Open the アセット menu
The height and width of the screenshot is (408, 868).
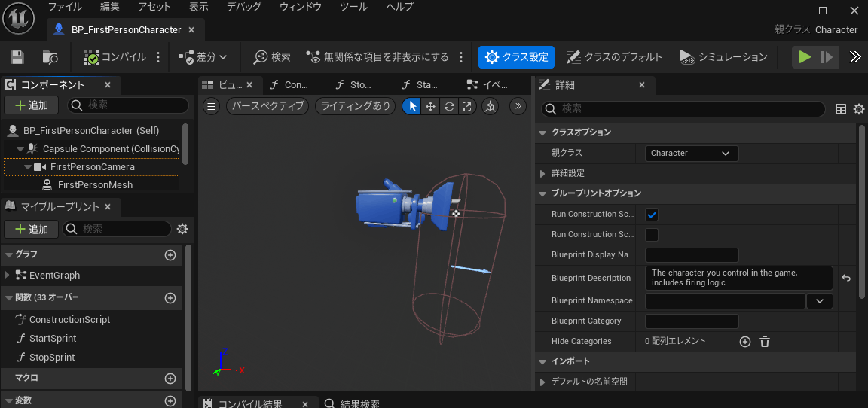[x=154, y=8]
